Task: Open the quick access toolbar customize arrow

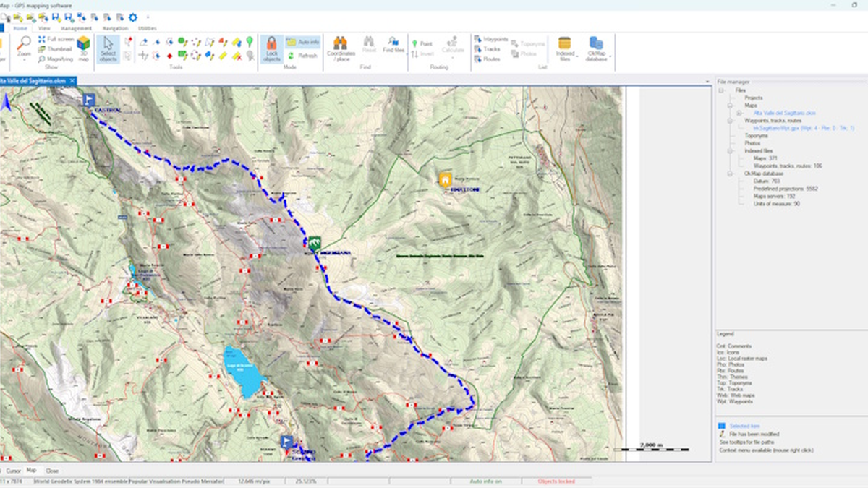Action: [149, 17]
